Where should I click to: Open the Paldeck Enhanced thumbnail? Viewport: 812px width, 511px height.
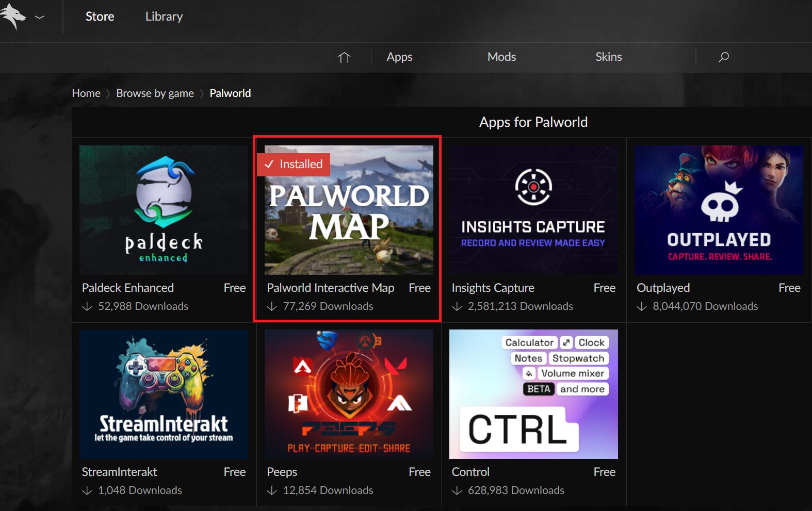coord(164,210)
